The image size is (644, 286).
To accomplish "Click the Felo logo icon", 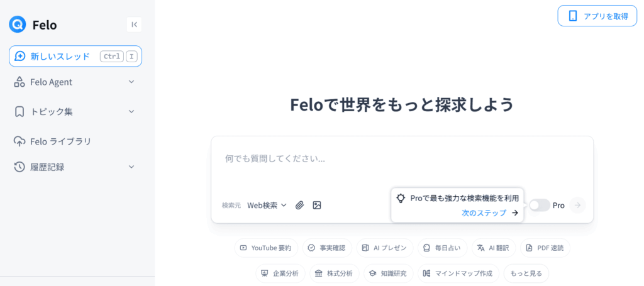I will point(17,25).
